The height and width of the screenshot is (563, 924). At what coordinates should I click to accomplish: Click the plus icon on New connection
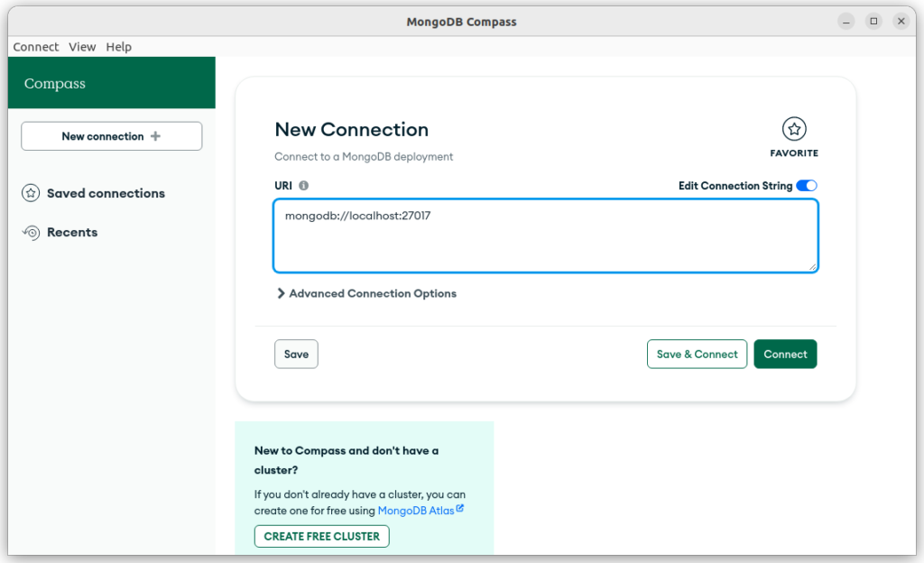click(155, 136)
